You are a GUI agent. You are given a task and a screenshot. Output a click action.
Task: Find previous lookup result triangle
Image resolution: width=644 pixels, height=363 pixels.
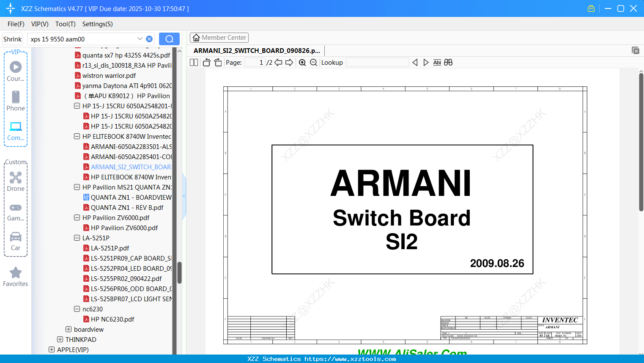(415, 62)
